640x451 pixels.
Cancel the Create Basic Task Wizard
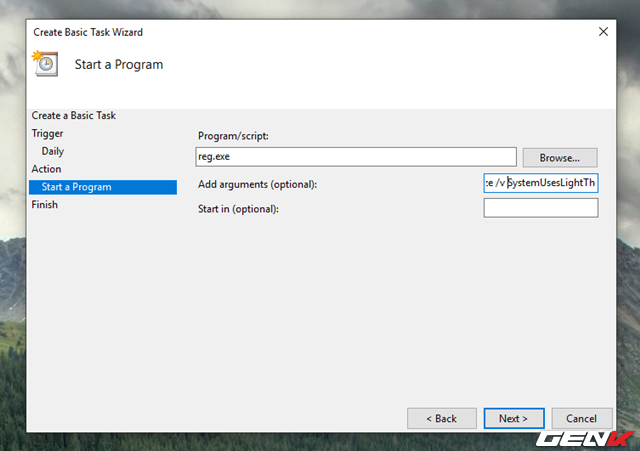582,418
